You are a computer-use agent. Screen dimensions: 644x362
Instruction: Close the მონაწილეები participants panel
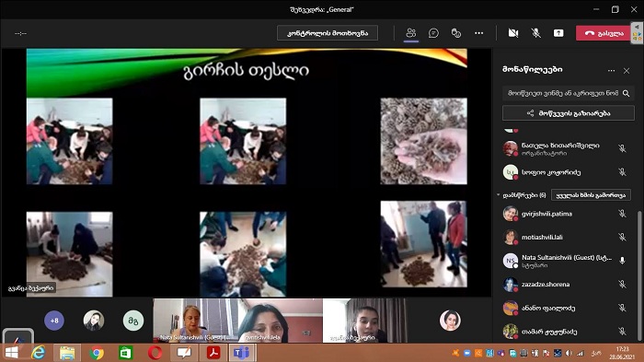[627, 71]
